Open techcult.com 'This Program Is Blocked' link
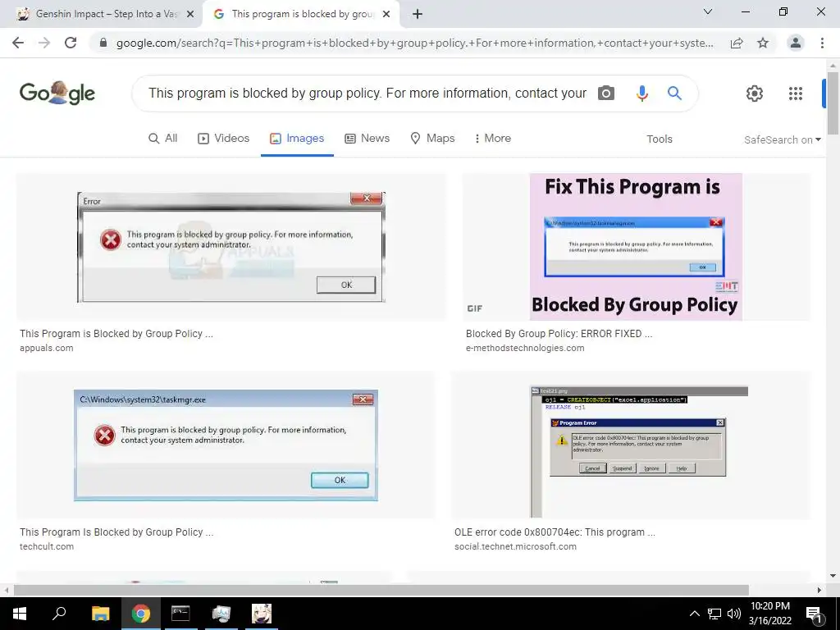This screenshot has height=630, width=840. (x=116, y=532)
